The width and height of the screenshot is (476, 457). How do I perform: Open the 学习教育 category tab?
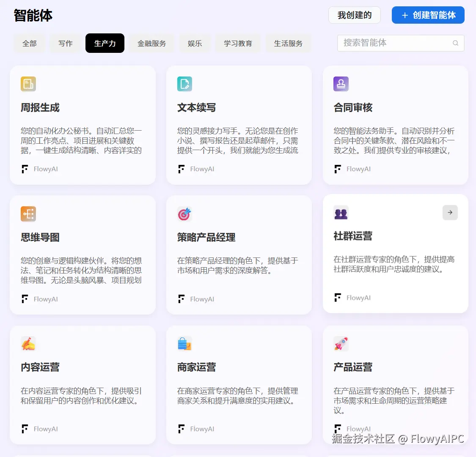pos(238,44)
